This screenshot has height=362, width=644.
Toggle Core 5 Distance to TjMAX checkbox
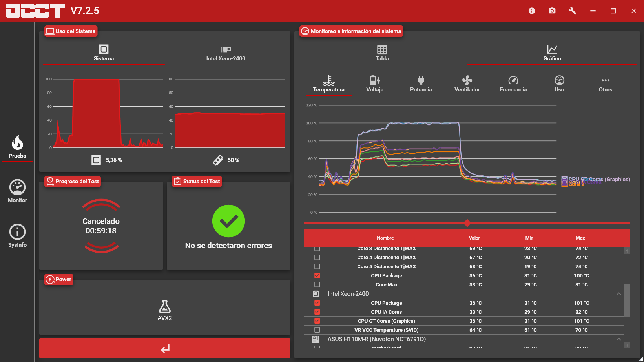pos(317,266)
